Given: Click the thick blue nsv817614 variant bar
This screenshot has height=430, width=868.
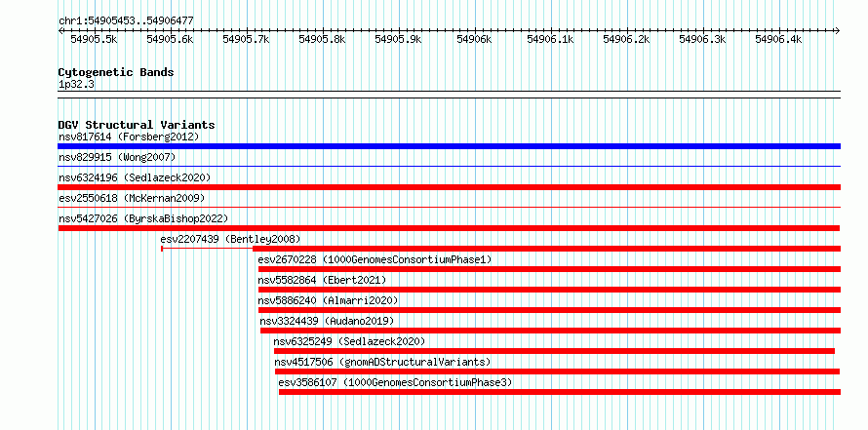Looking at the screenshot, I should coord(449,146).
